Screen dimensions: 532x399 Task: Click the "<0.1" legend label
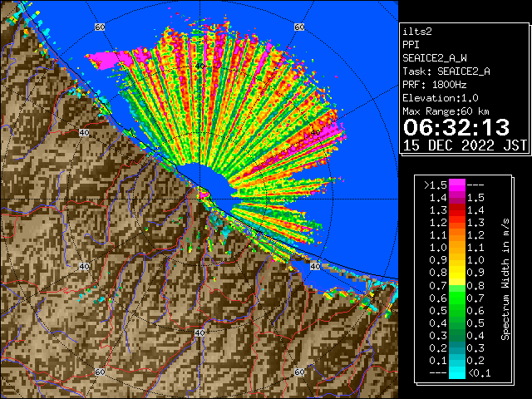pos(479,373)
